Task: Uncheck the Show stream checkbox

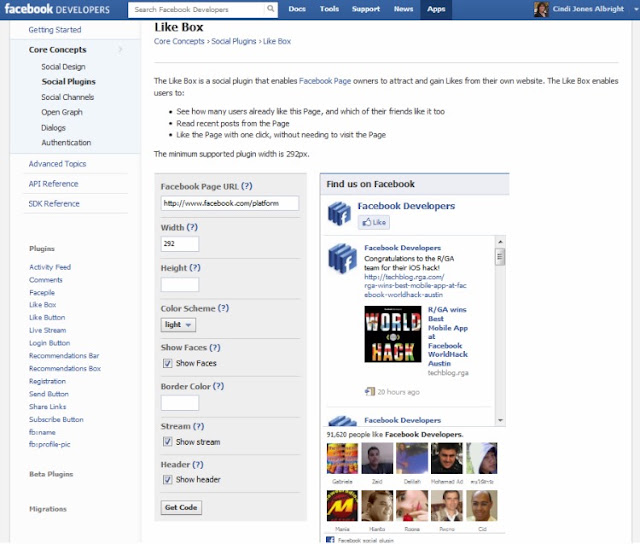Action: (x=167, y=442)
